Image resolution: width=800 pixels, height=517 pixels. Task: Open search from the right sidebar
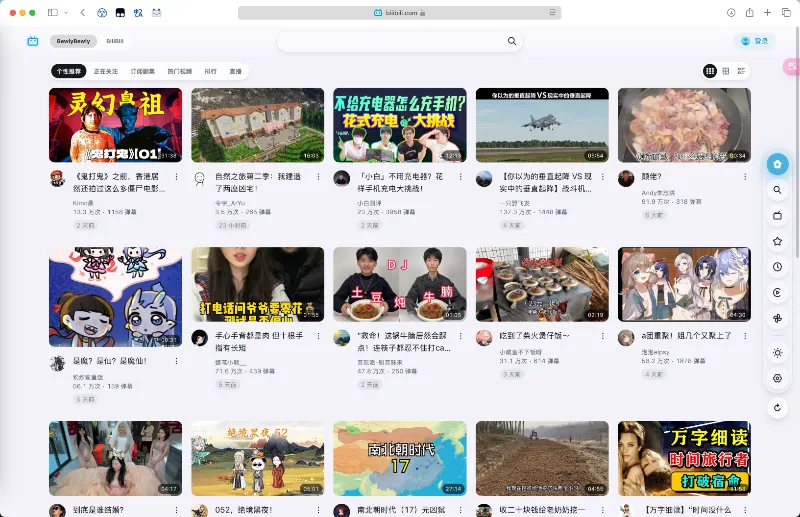pyautogui.click(x=777, y=190)
